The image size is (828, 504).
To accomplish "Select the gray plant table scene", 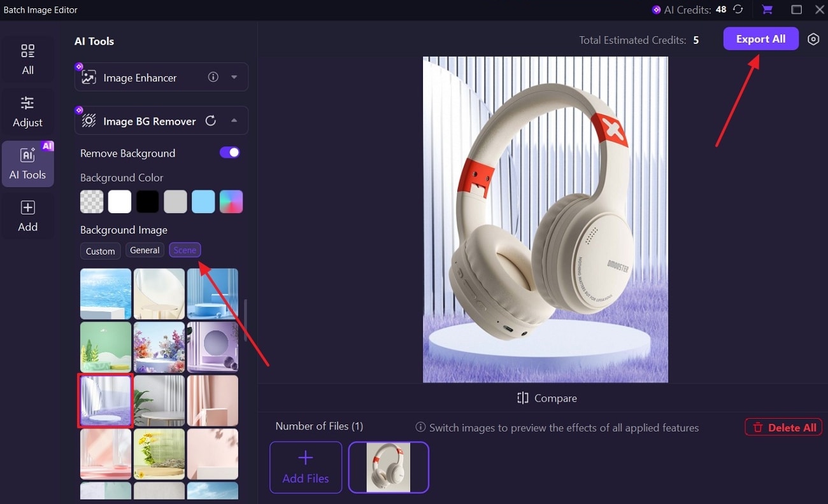I will [x=159, y=400].
